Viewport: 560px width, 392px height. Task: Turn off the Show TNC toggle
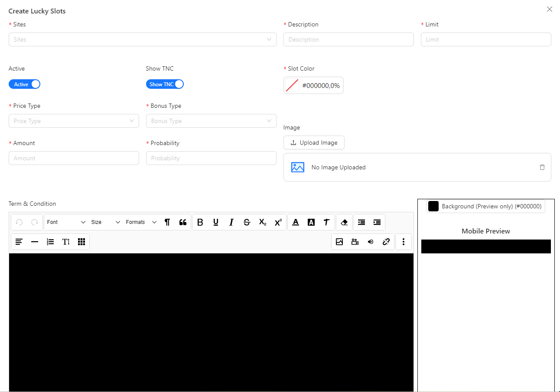pos(165,84)
